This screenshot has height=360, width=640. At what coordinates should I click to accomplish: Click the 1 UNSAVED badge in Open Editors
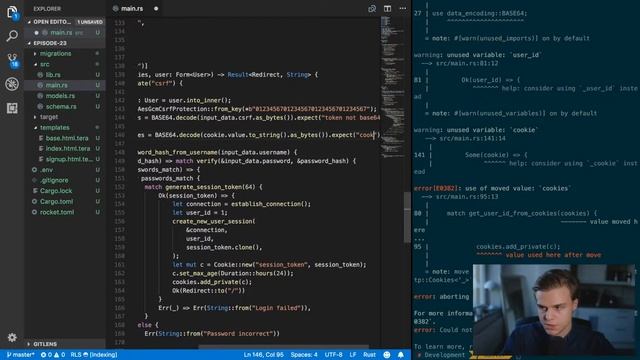click(x=90, y=22)
